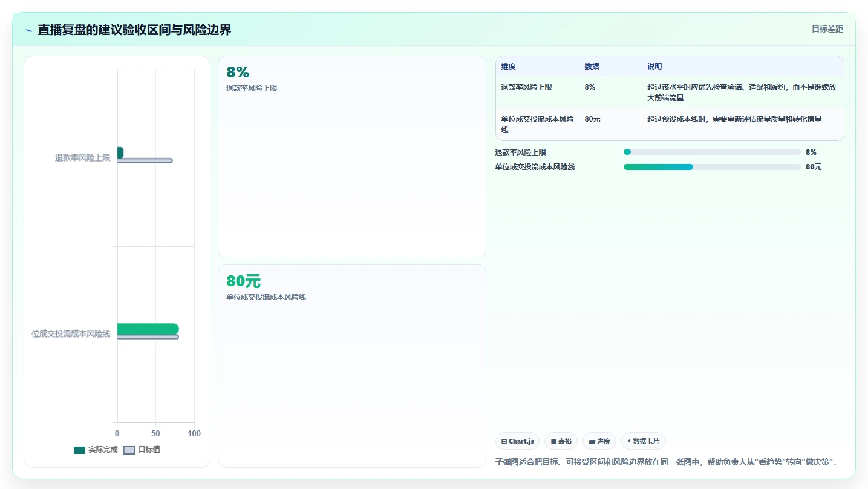Click the 进度 tag
The width and height of the screenshot is (868, 489).
(599, 441)
